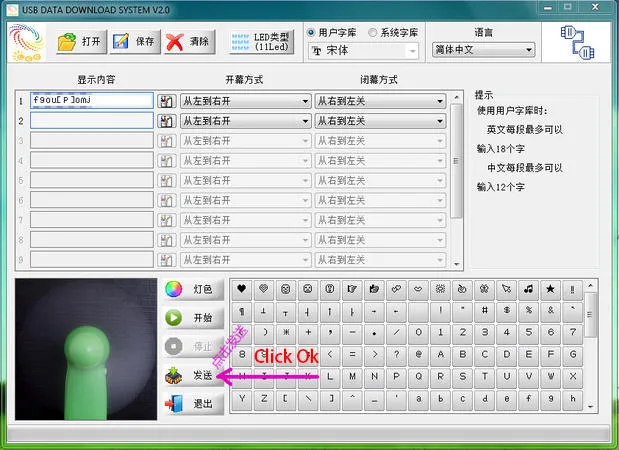
Task: Insert the butterfly symbol
Action: (x=484, y=289)
